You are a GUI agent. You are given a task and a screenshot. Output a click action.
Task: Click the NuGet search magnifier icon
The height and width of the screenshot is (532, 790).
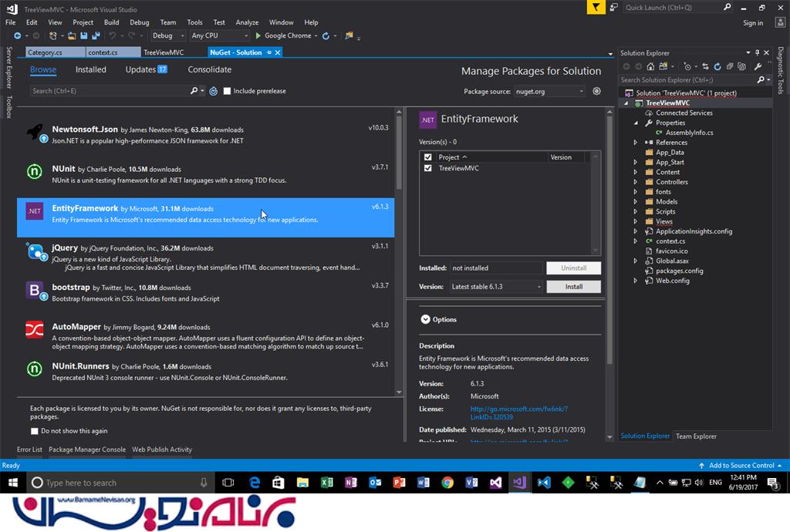click(x=194, y=91)
